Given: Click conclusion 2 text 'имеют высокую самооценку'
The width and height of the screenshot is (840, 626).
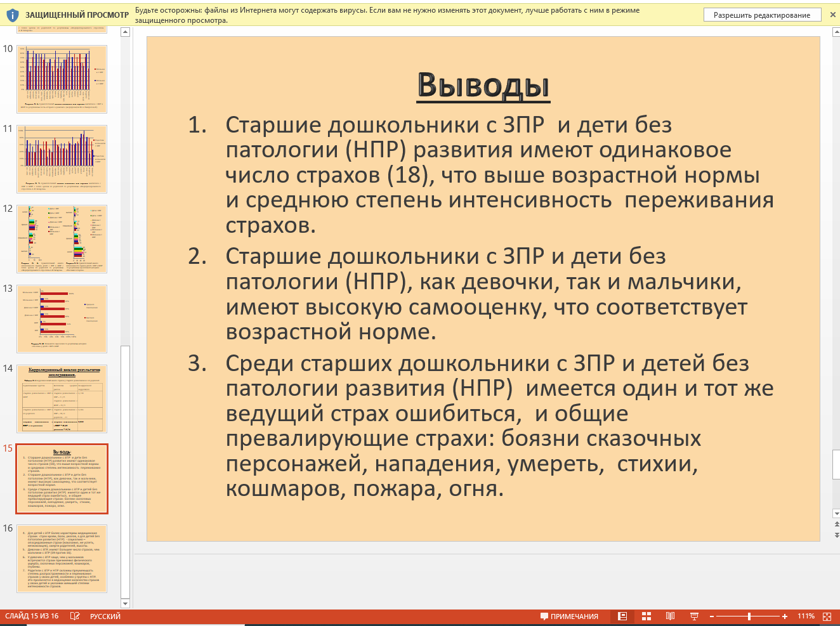Looking at the screenshot, I should click(x=386, y=307).
